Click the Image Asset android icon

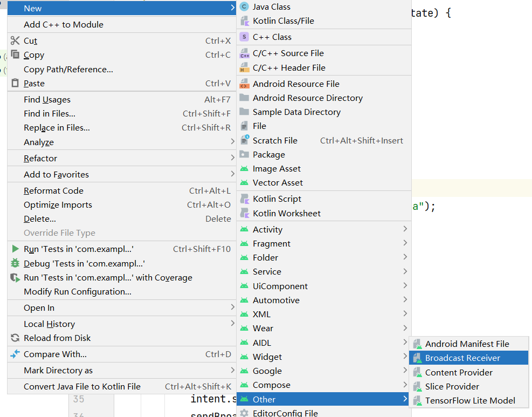[244, 169]
